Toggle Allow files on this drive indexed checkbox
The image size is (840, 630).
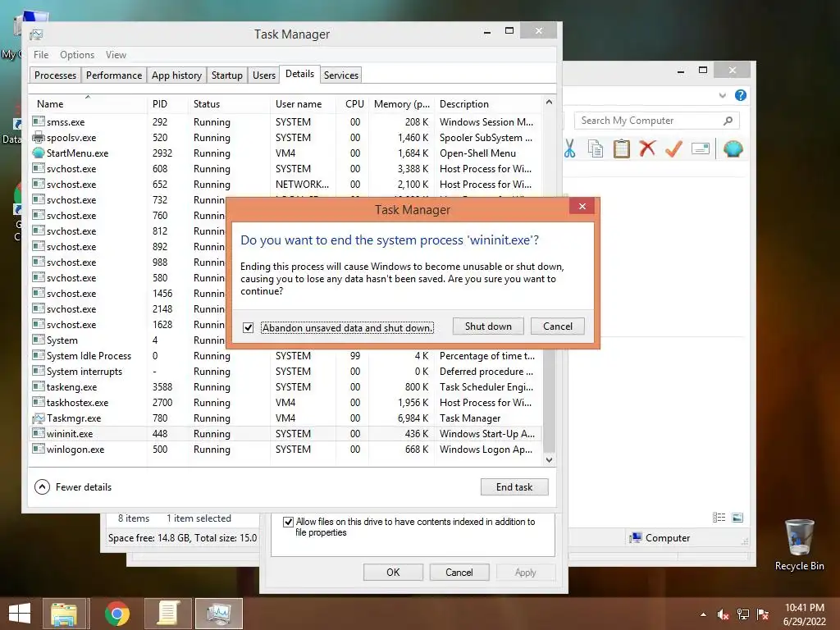288,522
